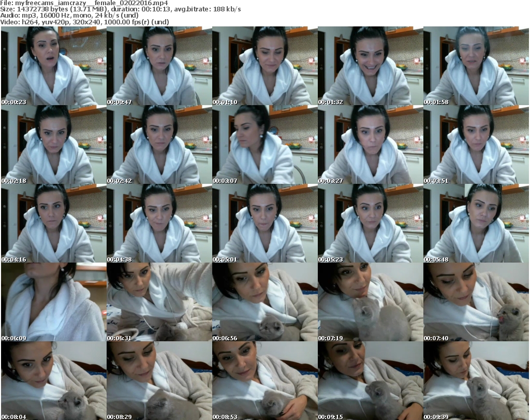Select the thumbnail timestamped 00:05:01
This screenshot has height=420, width=530.
265,224
